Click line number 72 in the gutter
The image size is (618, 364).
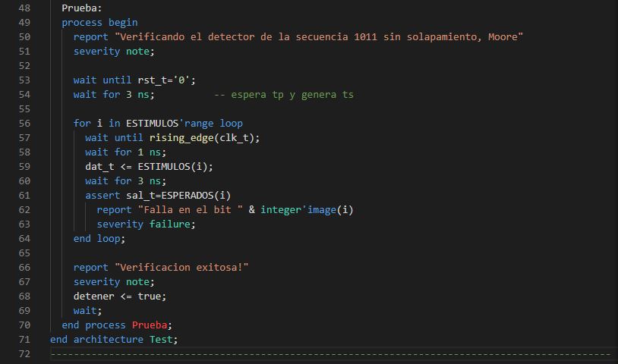click(23, 354)
